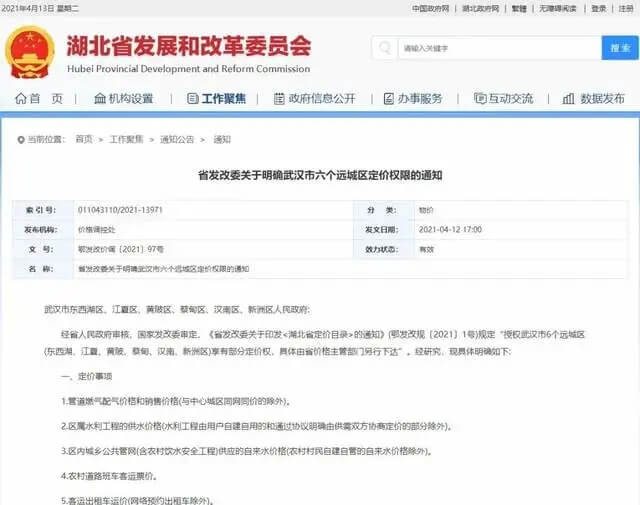Click the bar chart icon for 数据发布
640x505 pixels.
click(x=567, y=99)
